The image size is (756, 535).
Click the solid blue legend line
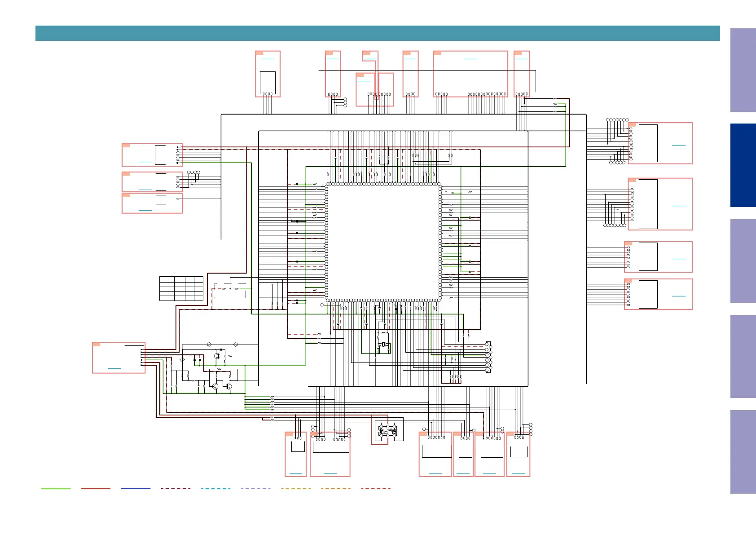pyautogui.click(x=136, y=489)
